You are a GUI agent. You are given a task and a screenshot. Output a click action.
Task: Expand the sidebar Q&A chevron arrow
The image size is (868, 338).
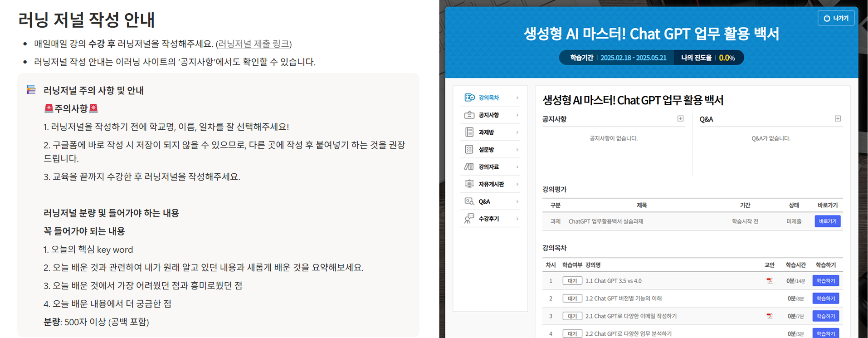[517, 201]
